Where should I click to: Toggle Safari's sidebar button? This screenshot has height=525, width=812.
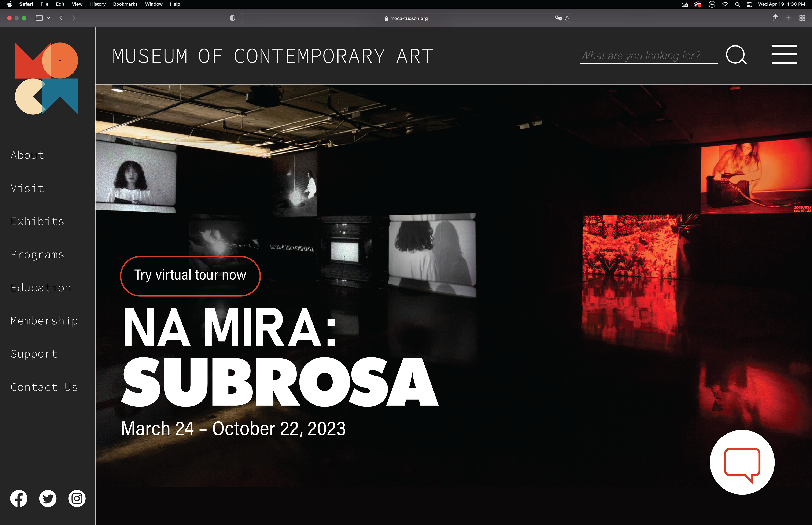coord(39,18)
